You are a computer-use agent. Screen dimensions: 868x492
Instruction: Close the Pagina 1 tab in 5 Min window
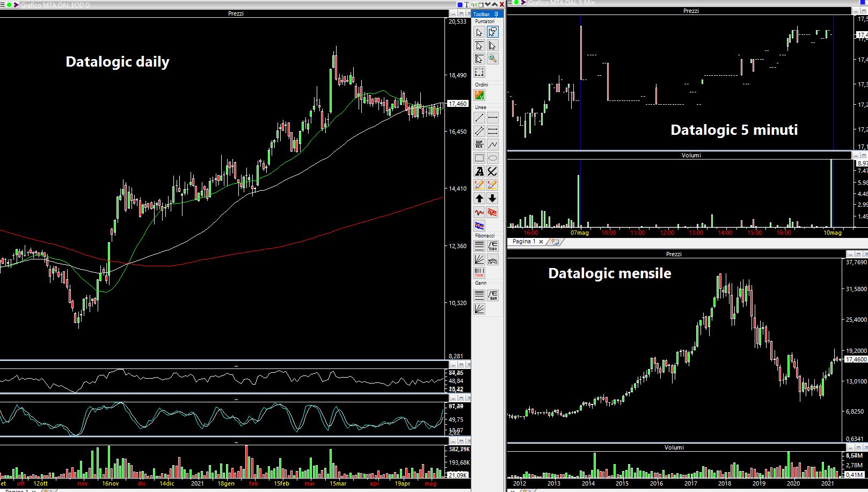click(x=541, y=242)
